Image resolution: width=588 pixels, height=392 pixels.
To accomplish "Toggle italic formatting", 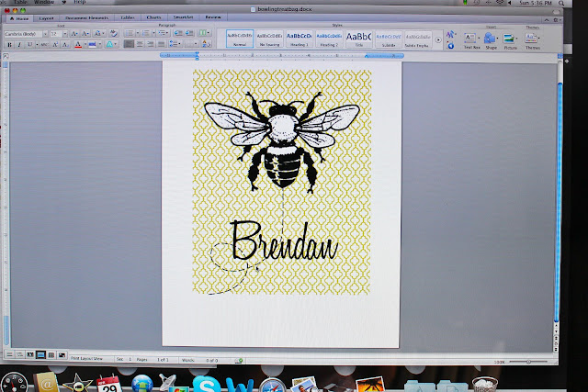I will click(19, 45).
